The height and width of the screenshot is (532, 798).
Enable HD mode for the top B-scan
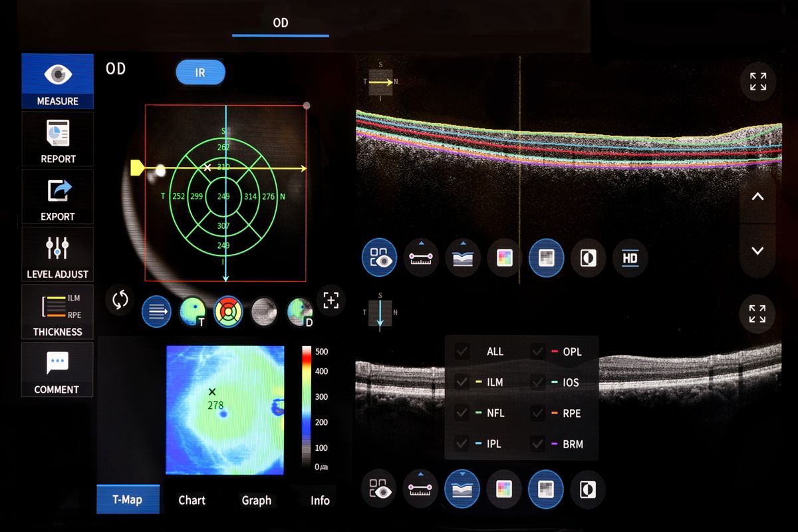coord(630,258)
